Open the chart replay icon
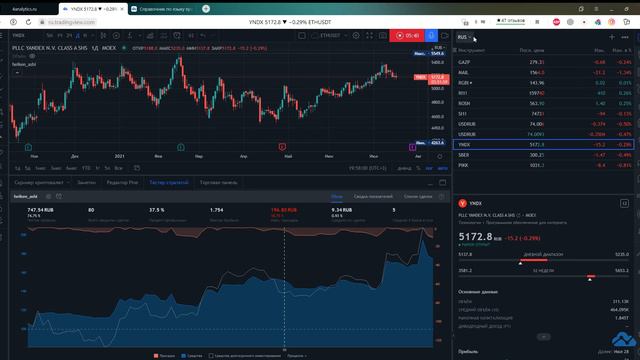 point(191,36)
